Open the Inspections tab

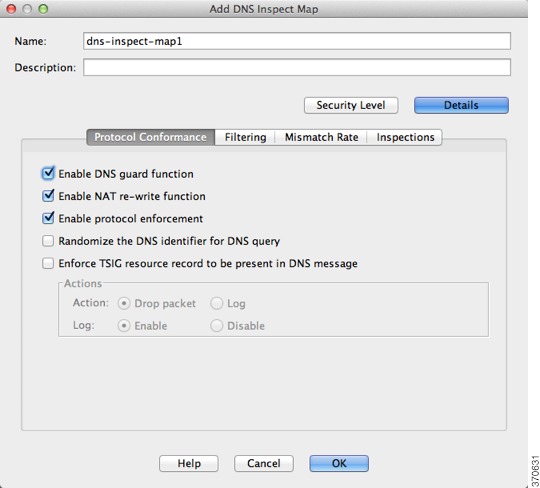pyautogui.click(x=405, y=137)
